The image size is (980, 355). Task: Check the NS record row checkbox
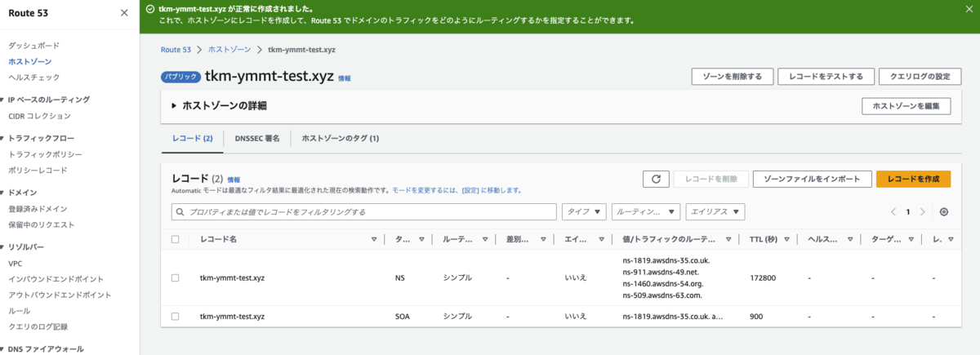[175, 277]
